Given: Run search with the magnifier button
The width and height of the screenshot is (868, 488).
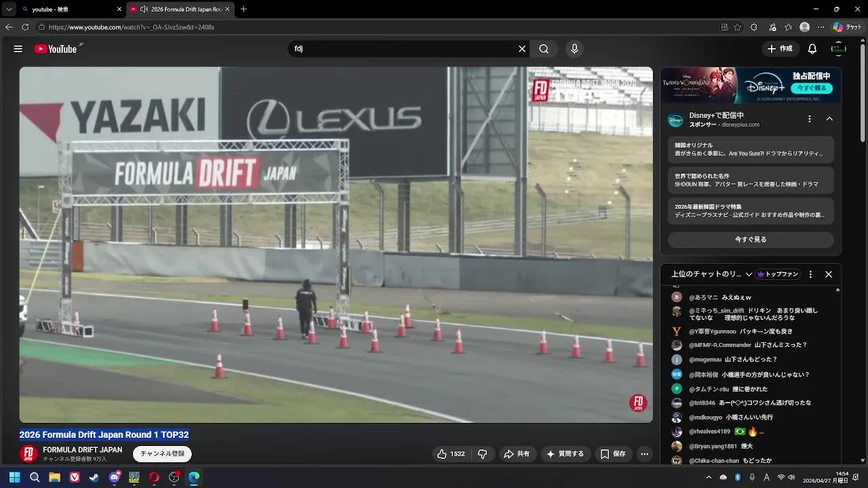Looking at the screenshot, I should pos(544,49).
